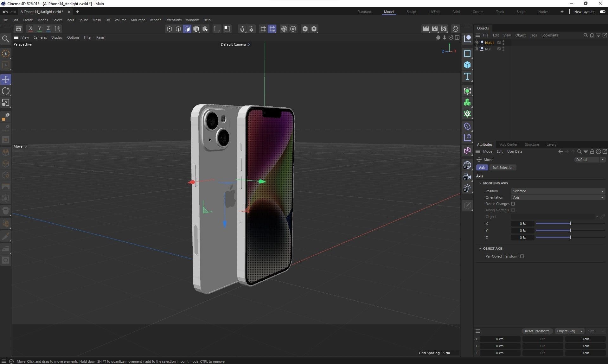This screenshot has width=608, height=364.
Task: Expand the Null object tree
Action: 476,49
